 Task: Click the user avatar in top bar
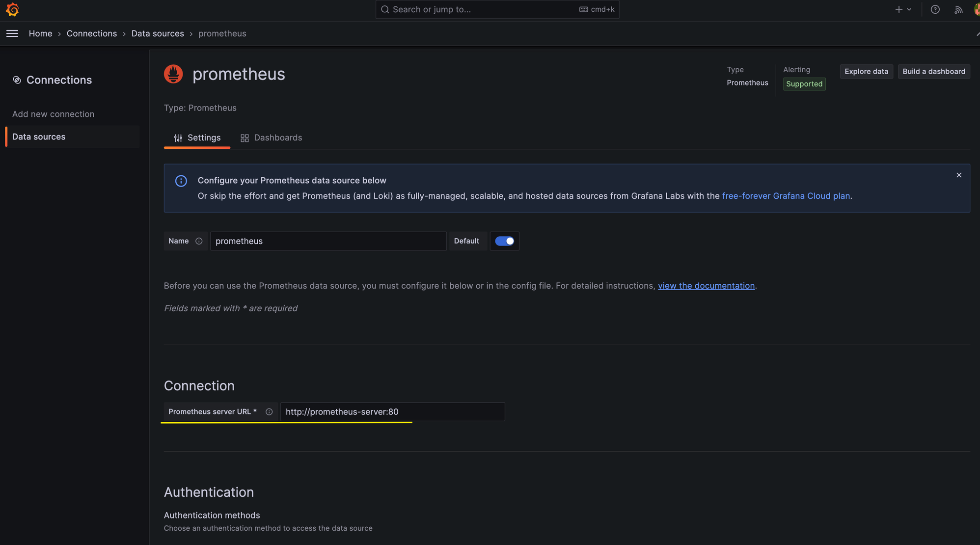[977, 9]
